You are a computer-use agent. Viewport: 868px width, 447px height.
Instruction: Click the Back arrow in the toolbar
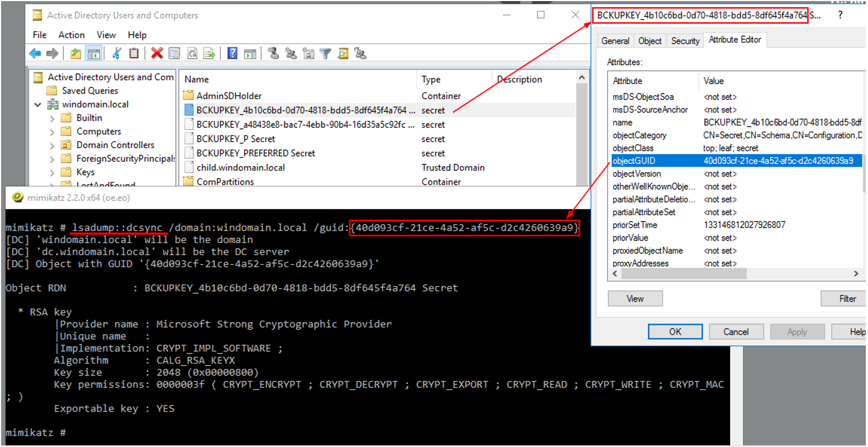tap(35, 54)
